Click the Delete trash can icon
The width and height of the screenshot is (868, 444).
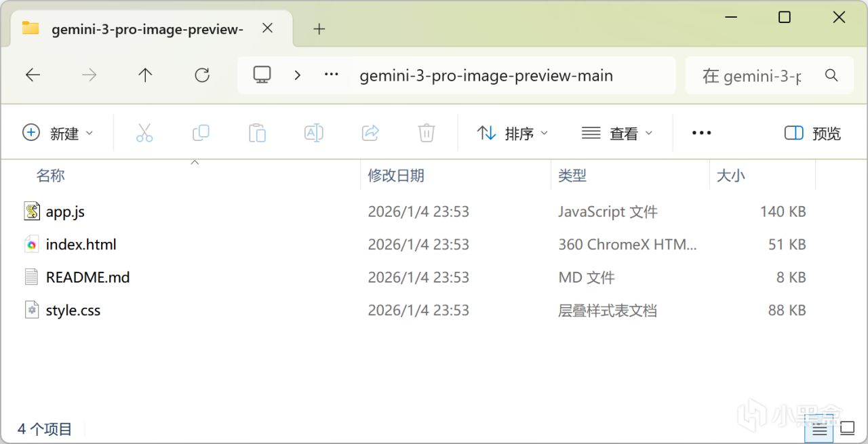(x=426, y=133)
